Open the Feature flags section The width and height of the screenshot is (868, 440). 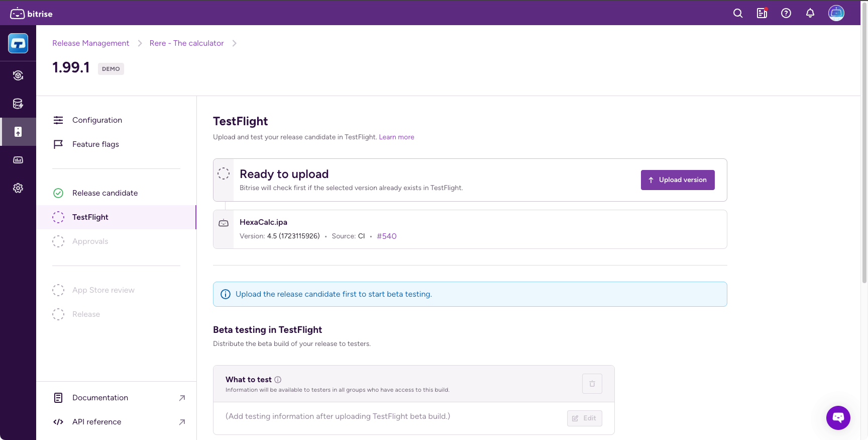pyautogui.click(x=116, y=144)
